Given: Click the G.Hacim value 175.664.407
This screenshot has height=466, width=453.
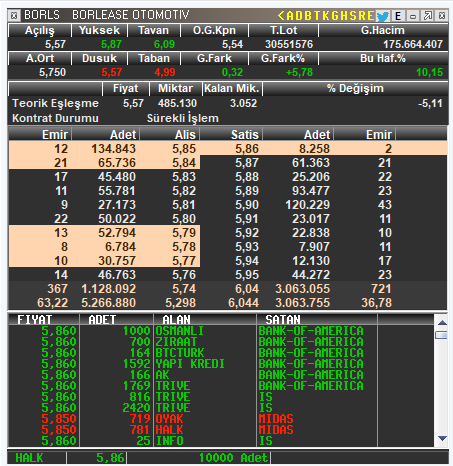Looking at the screenshot, I should pos(413,44).
